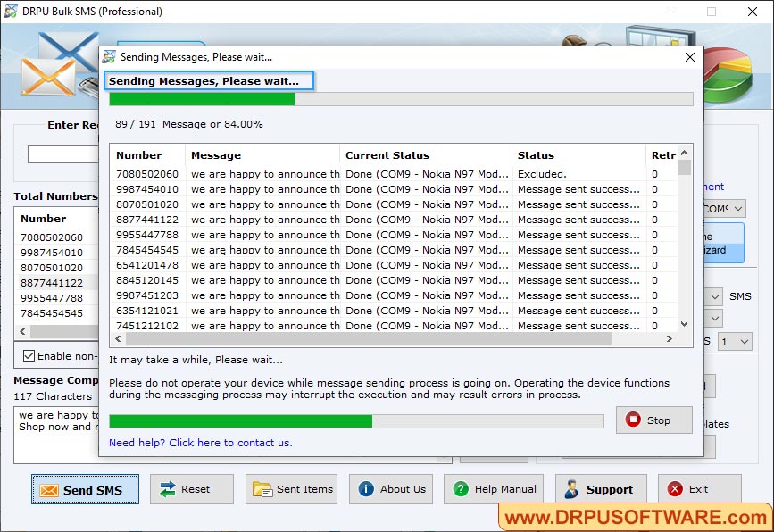
Task: Click the Number header in main window list
Action: [x=44, y=219]
